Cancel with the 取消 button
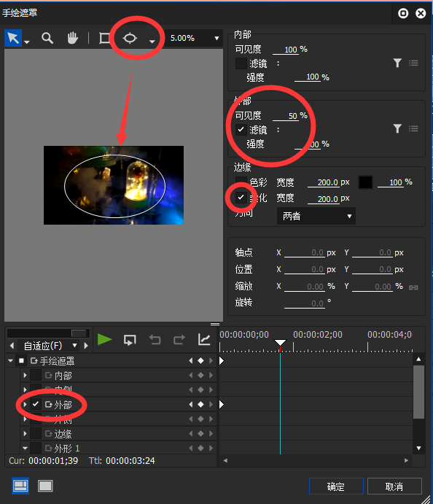 394,486
